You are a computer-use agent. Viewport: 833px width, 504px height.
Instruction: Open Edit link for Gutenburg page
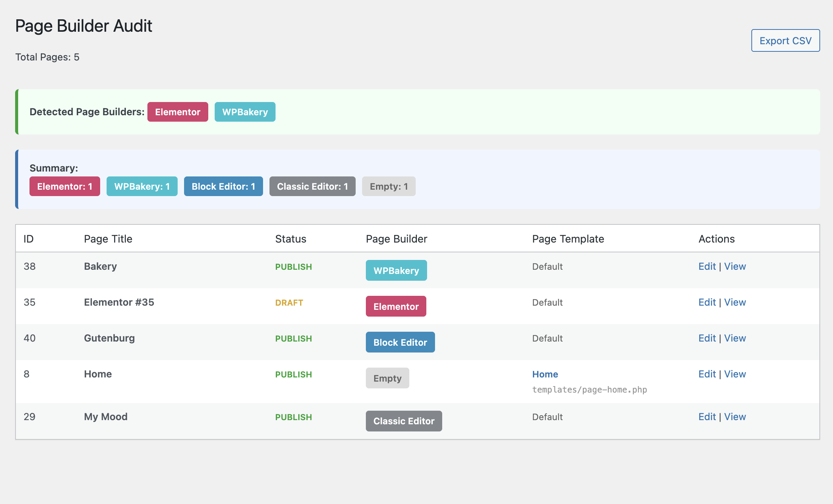click(x=707, y=338)
